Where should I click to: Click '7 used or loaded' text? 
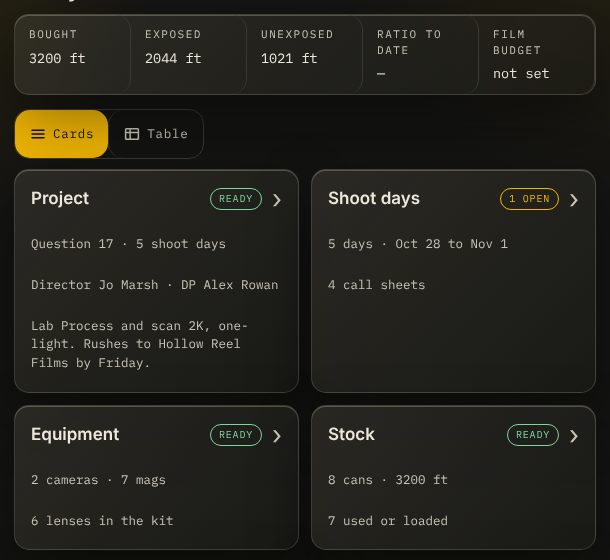(x=388, y=521)
